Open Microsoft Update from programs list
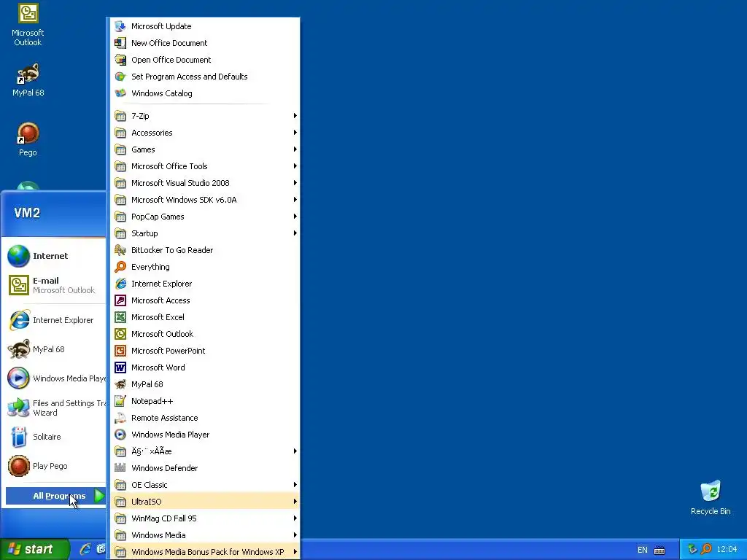Image resolution: width=747 pixels, height=560 pixels. 205,26
